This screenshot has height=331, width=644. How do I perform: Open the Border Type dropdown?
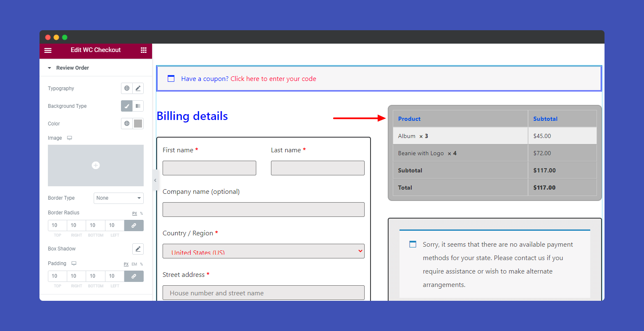click(118, 198)
